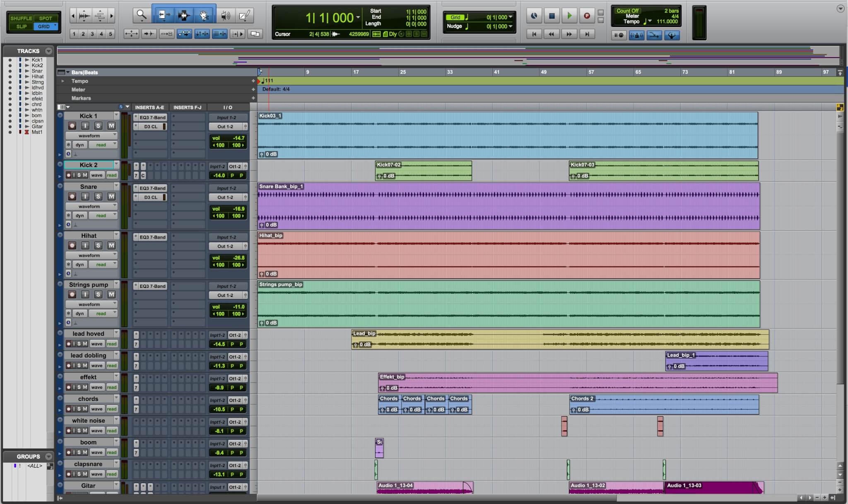Viewport: 848px width, 504px height.
Task: Select Strng in the track list
Action: click(x=37, y=82)
